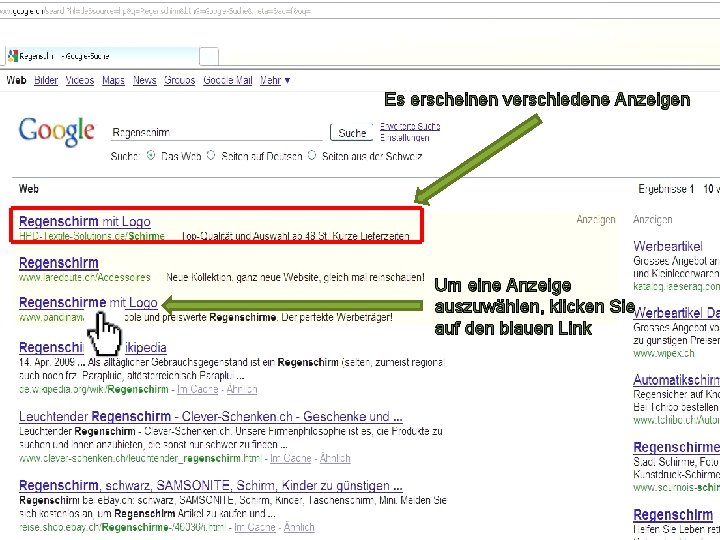Open the bottom Regenschirm sidebar ad

[x=673, y=515]
